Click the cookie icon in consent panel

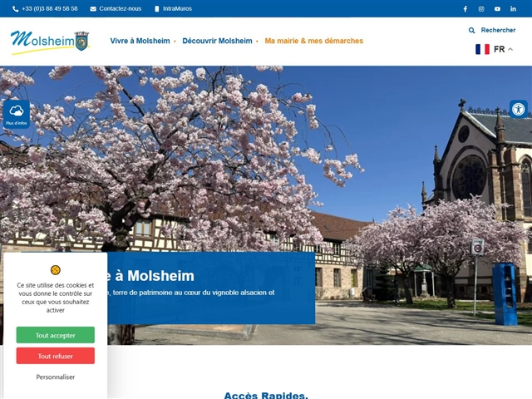click(x=56, y=270)
